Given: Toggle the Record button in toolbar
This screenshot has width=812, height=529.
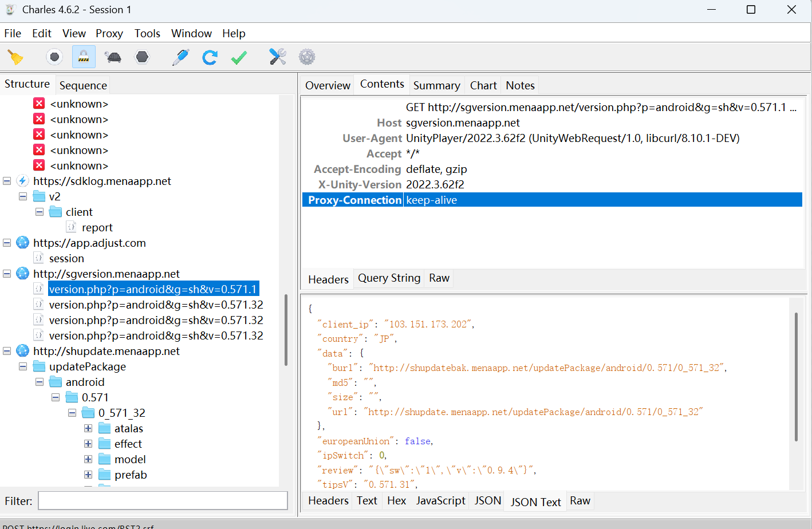Looking at the screenshot, I should (54, 57).
